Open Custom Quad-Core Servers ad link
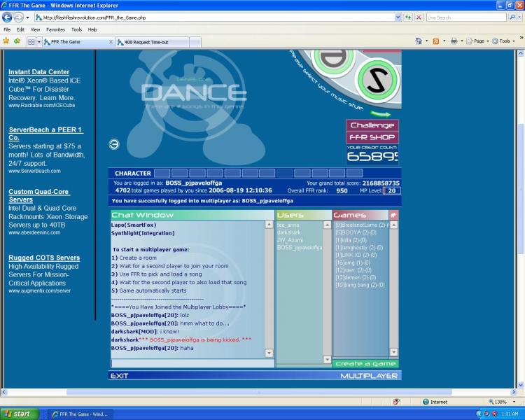 (x=39, y=195)
